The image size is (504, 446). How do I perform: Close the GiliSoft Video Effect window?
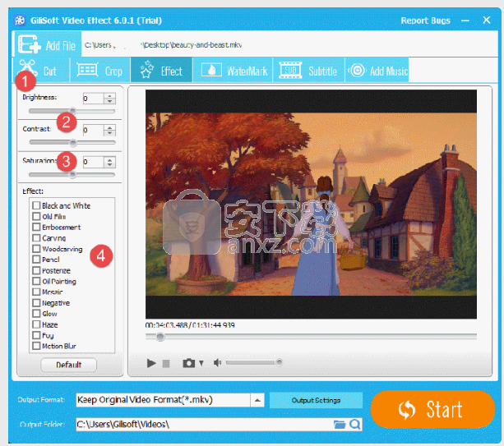487,21
